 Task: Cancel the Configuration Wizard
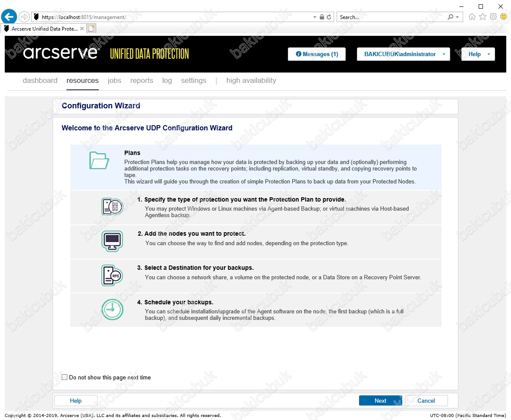click(426, 401)
